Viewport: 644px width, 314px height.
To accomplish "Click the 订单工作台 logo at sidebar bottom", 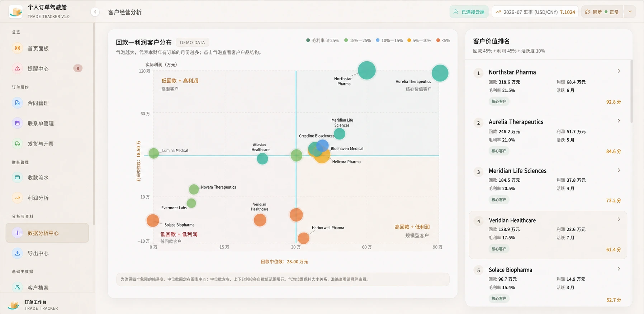I will pos(14,305).
